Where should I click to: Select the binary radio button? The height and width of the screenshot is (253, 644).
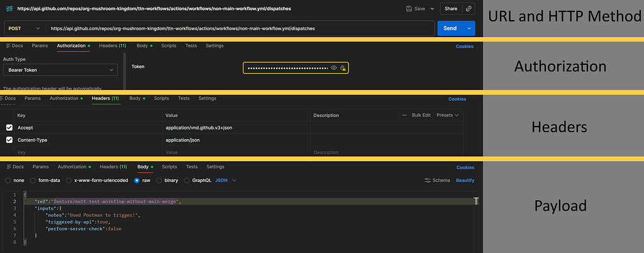click(x=159, y=180)
